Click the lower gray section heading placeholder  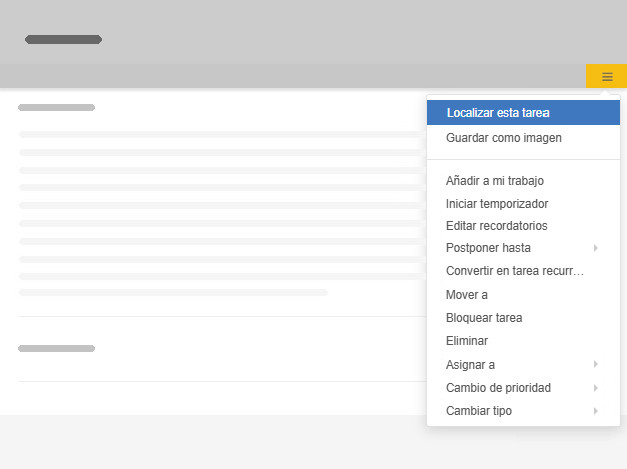tap(56, 349)
